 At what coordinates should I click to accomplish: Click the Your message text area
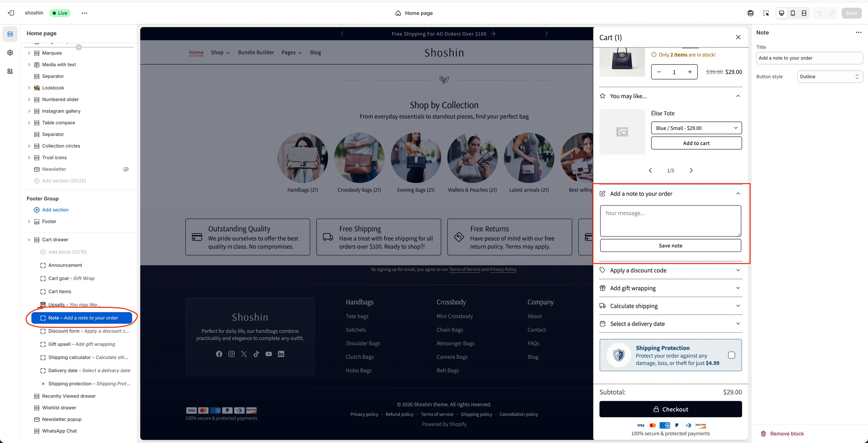tap(670, 221)
